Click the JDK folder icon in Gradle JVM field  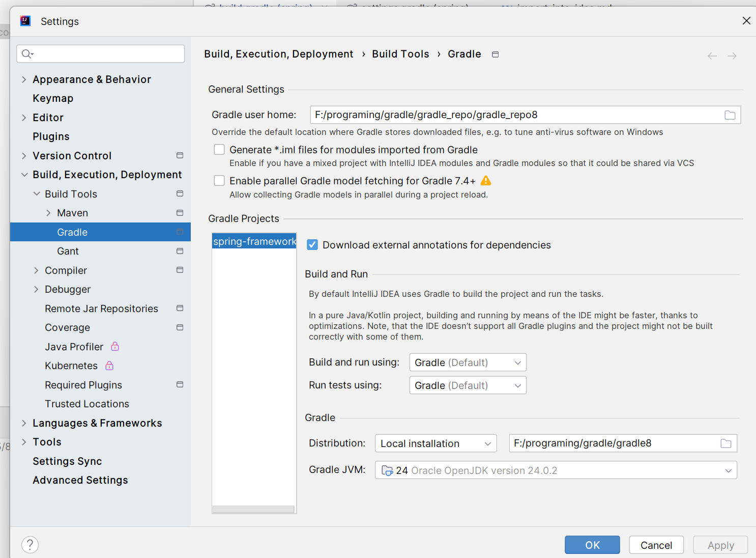pyautogui.click(x=387, y=470)
